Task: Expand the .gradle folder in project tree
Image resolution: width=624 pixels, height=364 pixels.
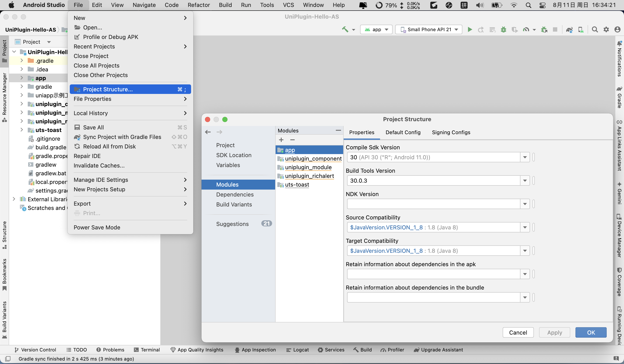Action: (21, 61)
